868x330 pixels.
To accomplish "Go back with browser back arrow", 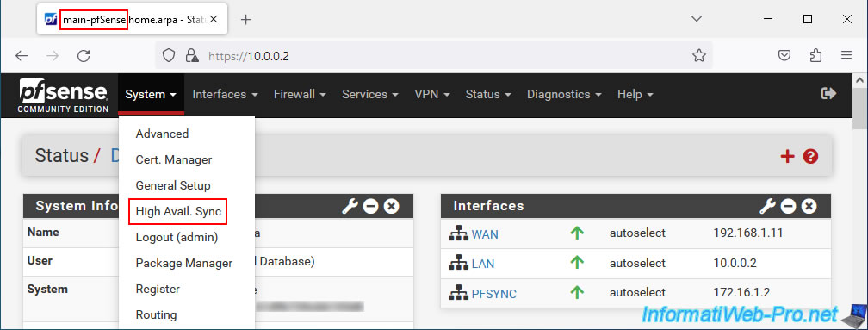I will pyautogui.click(x=21, y=55).
